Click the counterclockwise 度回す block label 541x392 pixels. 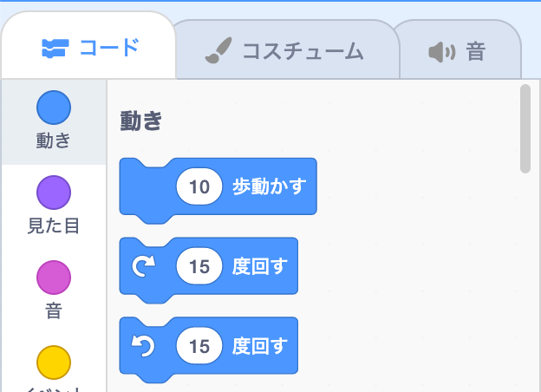[x=259, y=345]
